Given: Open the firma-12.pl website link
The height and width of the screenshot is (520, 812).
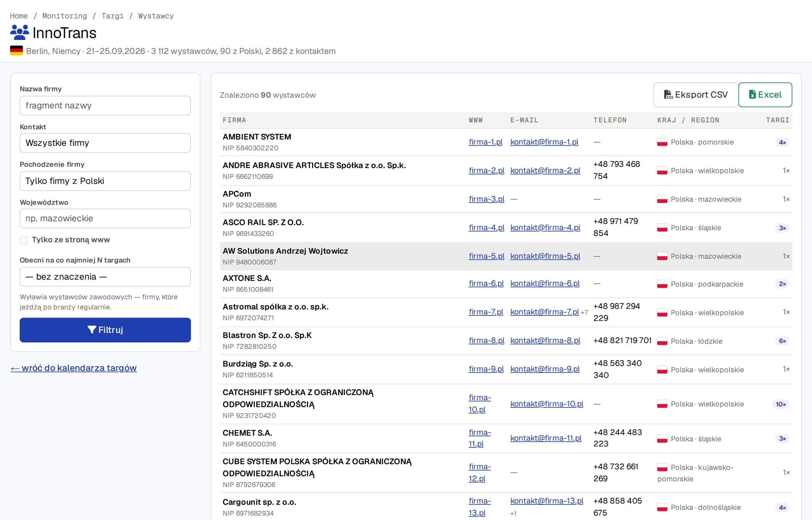Looking at the screenshot, I should pyautogui.click(x=480, y=472).
